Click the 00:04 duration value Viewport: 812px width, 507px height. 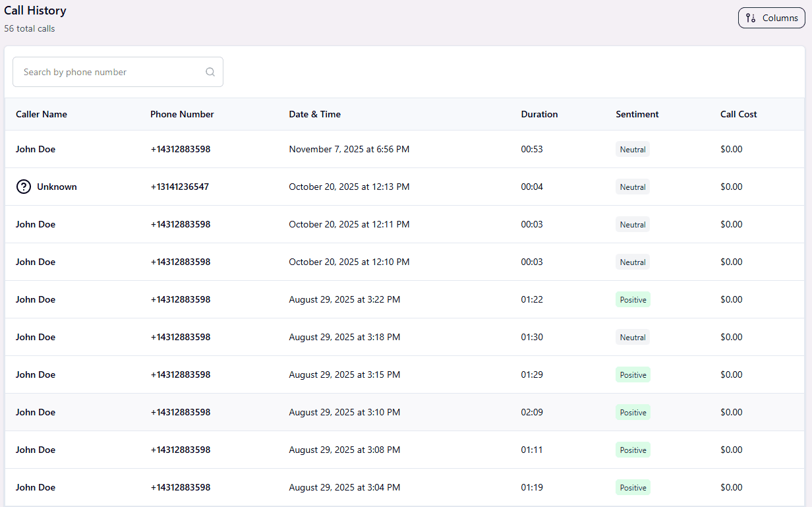click(532, 187)
